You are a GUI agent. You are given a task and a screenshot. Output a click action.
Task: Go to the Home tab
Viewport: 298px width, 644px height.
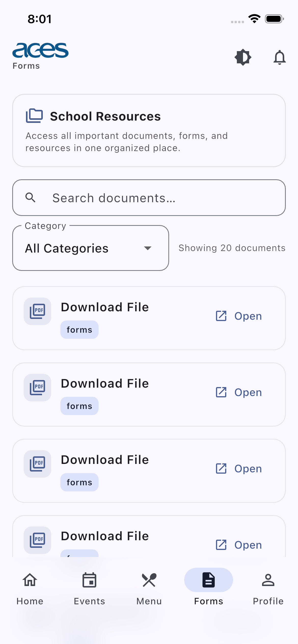30,589
